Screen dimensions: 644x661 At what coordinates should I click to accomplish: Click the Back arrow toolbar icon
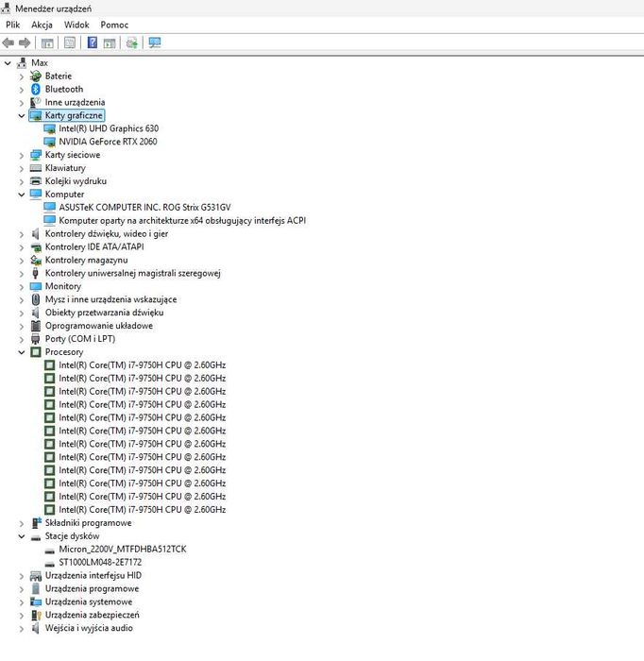[x=8, y=42]
